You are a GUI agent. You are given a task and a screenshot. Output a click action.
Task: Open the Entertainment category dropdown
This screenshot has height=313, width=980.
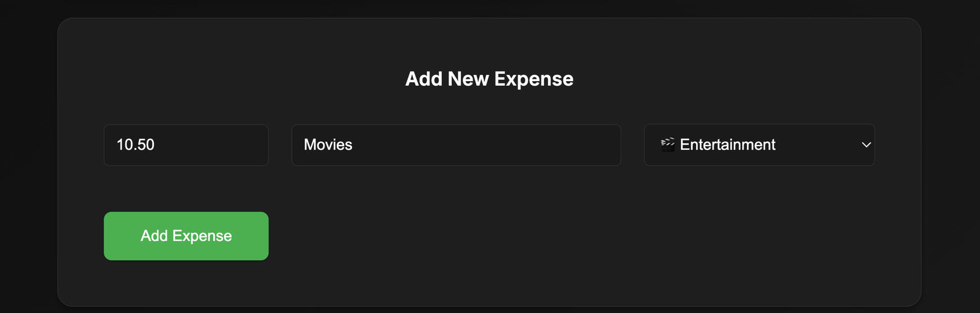coord(759,145)
